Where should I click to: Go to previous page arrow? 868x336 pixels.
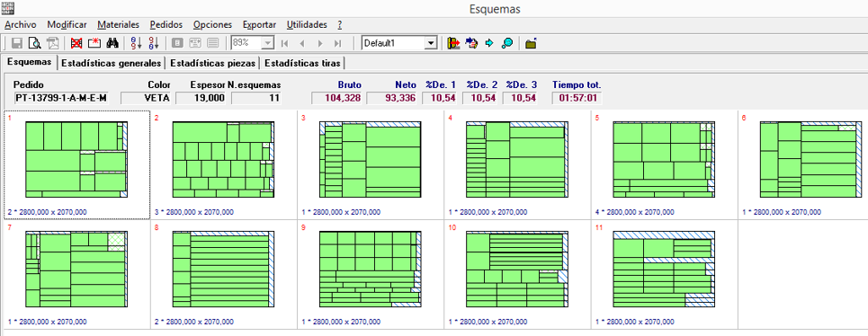pos(302,43)
